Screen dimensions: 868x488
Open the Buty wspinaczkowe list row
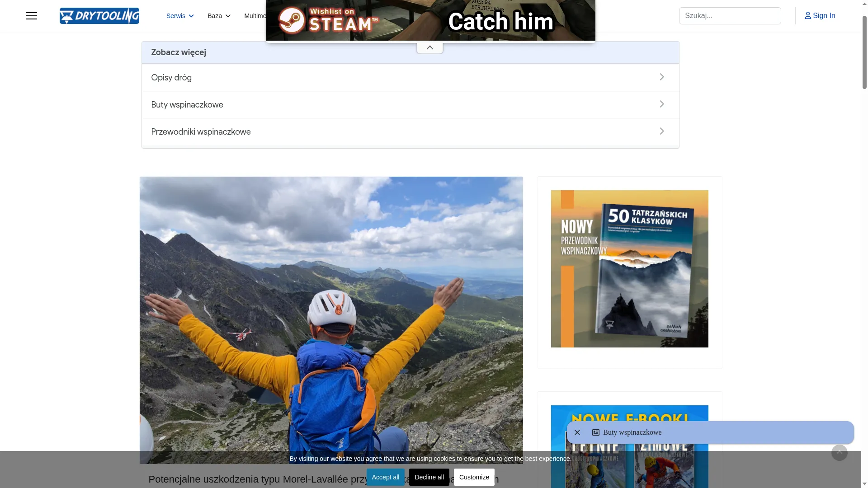pos(410,104)
